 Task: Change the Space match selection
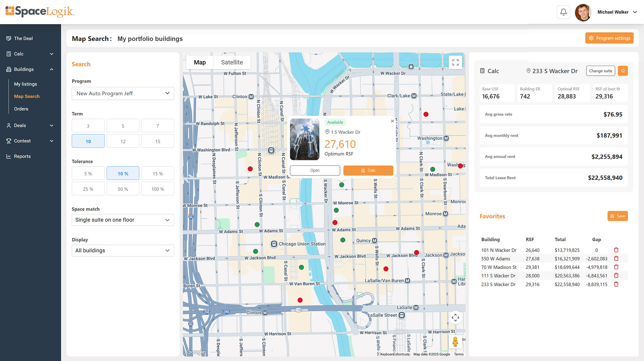(x=123, y=220)
